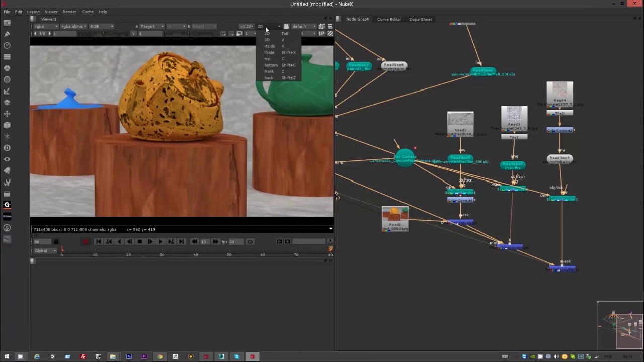644x362 pixels.
Task: Open the zoom level x1.28 dropdown
Action: click(x=247, y=26)
